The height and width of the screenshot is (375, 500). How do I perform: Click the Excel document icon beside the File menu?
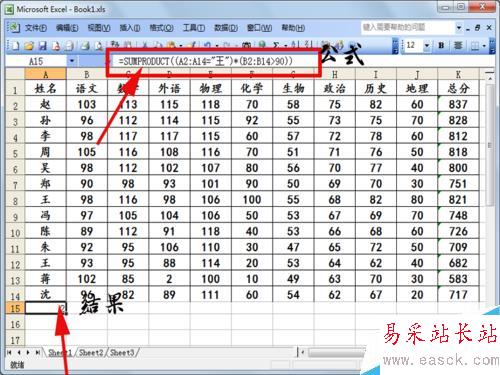point(14,27)
